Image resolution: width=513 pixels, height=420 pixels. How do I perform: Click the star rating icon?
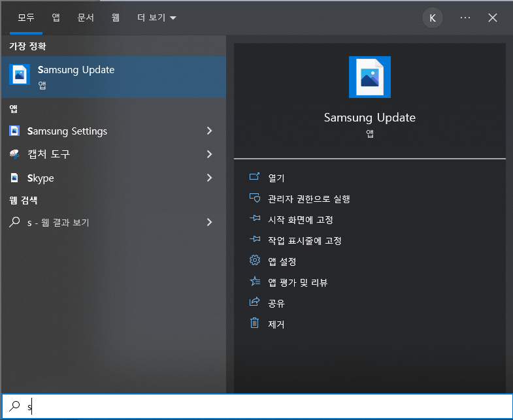[x=254, y=281]
